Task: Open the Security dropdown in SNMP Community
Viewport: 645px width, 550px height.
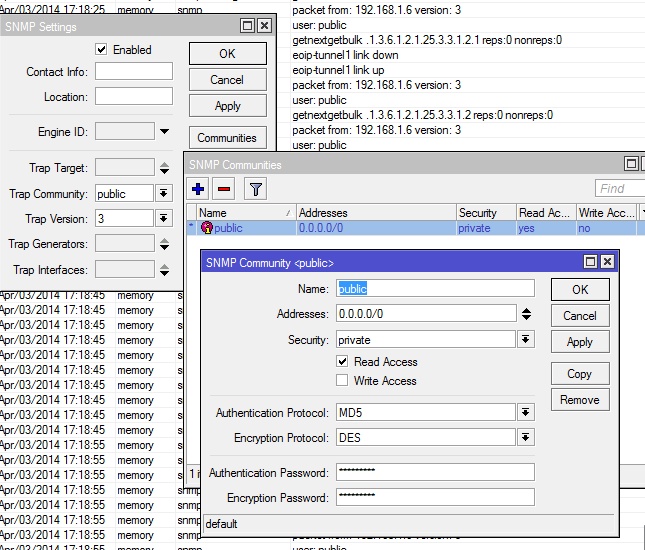Action: pyautogui.click(x=526, y=340)
